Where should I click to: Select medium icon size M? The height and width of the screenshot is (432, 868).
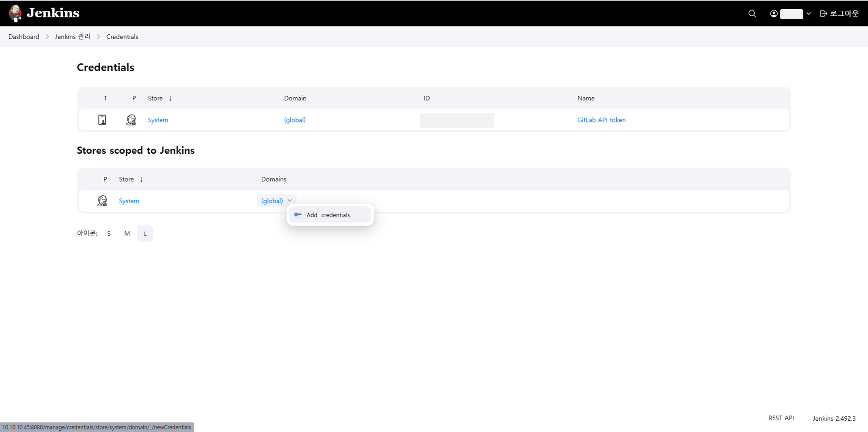pyautogui.click(x=127, y=234)
